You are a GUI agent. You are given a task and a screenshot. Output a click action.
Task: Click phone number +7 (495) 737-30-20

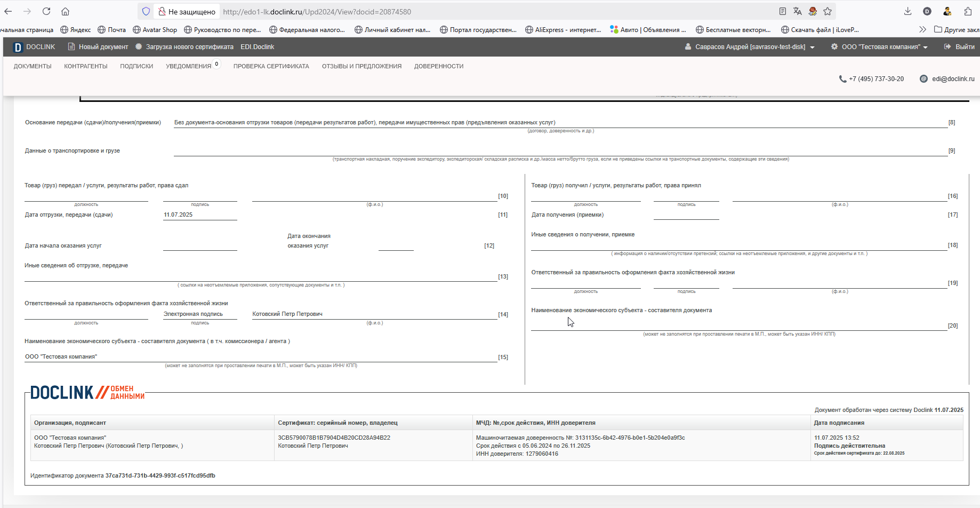pyautogui.click(x=876, y=79)
